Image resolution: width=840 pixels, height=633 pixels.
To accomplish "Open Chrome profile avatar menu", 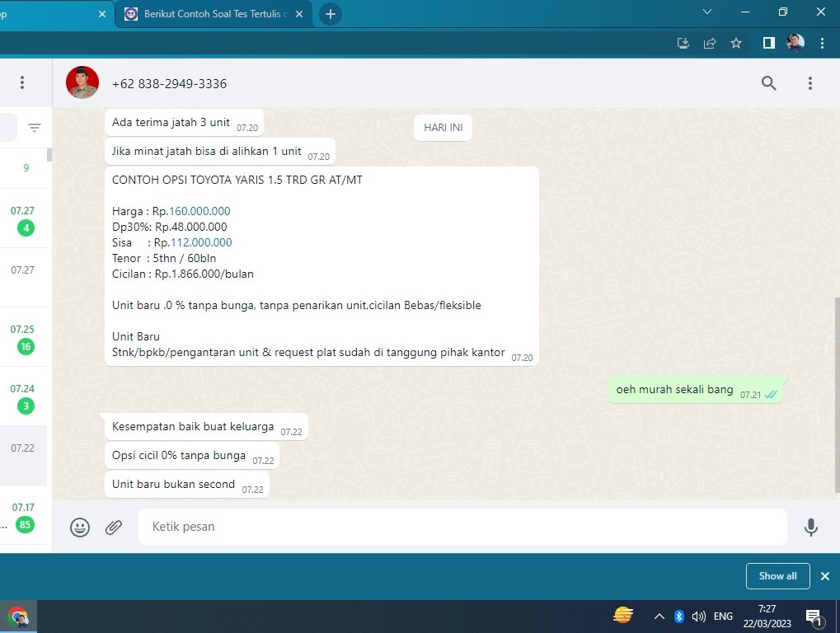I will (x=795, y=43).
